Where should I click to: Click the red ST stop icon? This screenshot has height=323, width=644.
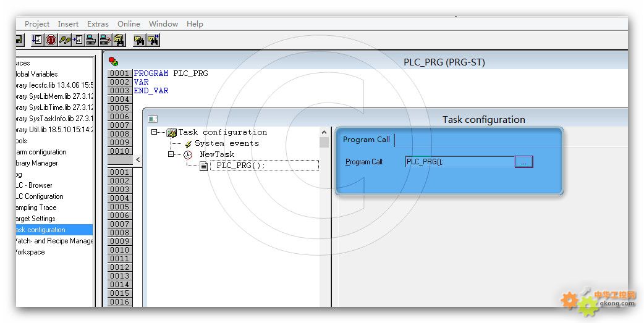tap(51, 40)
